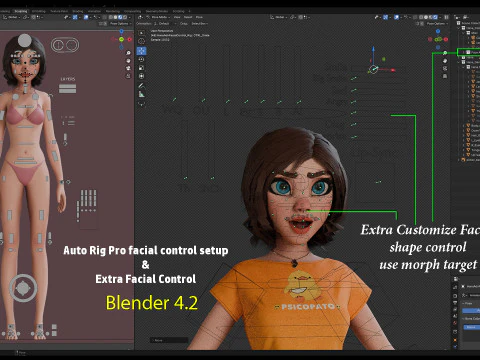The height and width of the screenshot is (360, 480).
Task: Open Global orientation dropdown in main viewport
Action: (279, 17)
